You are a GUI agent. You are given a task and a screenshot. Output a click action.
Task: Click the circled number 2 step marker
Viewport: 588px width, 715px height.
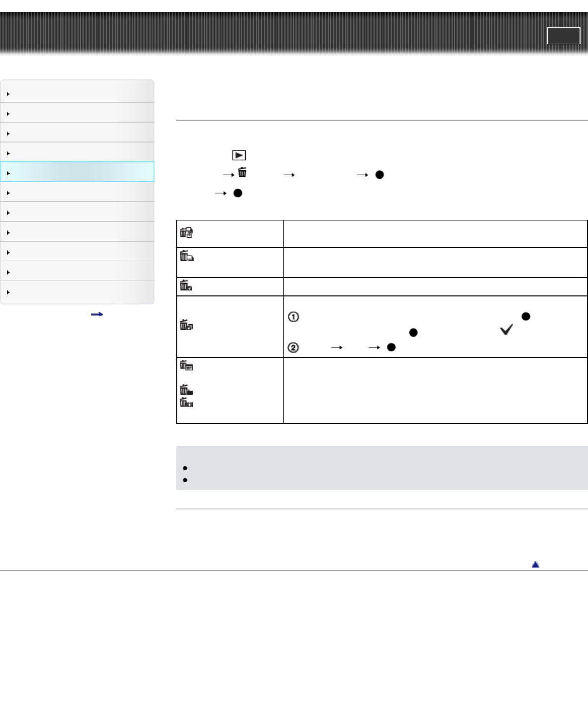pyautogui.click(x=294, y=347)
